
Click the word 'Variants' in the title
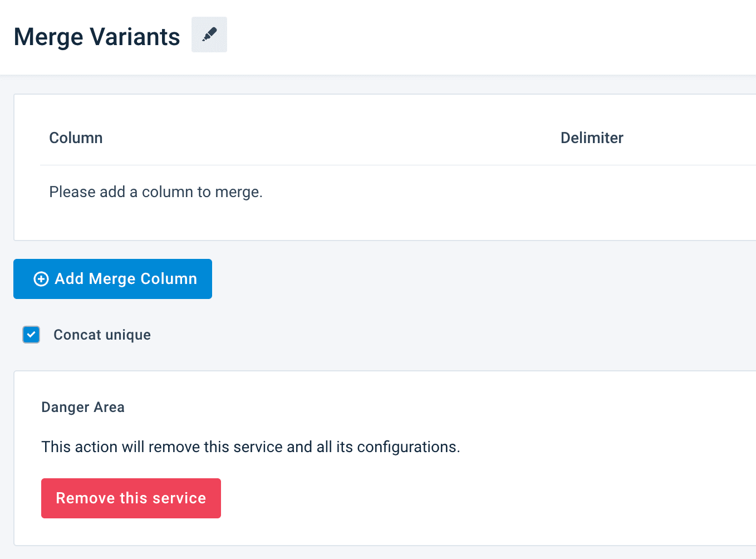[x=135, y=37]
